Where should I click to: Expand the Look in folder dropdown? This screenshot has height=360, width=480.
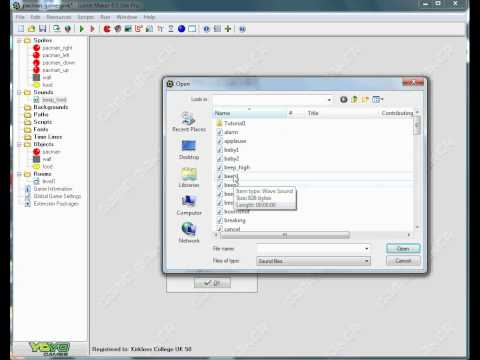pos(329,100)
